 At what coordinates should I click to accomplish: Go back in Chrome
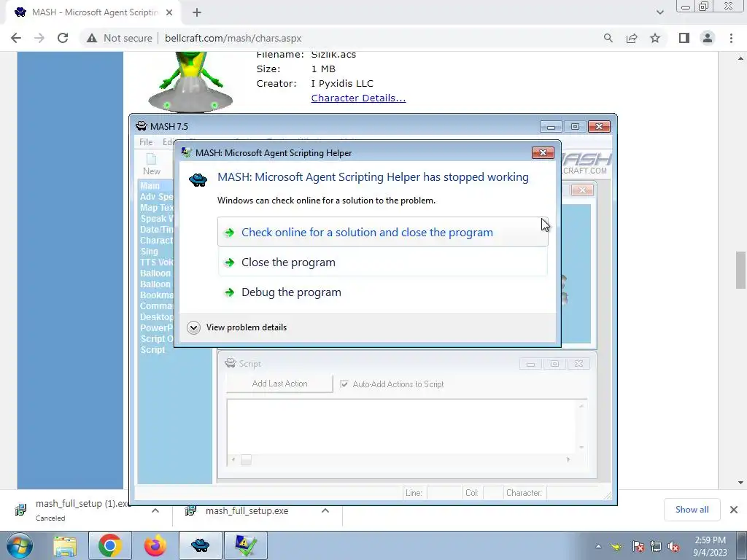click(x=16, y=38)
